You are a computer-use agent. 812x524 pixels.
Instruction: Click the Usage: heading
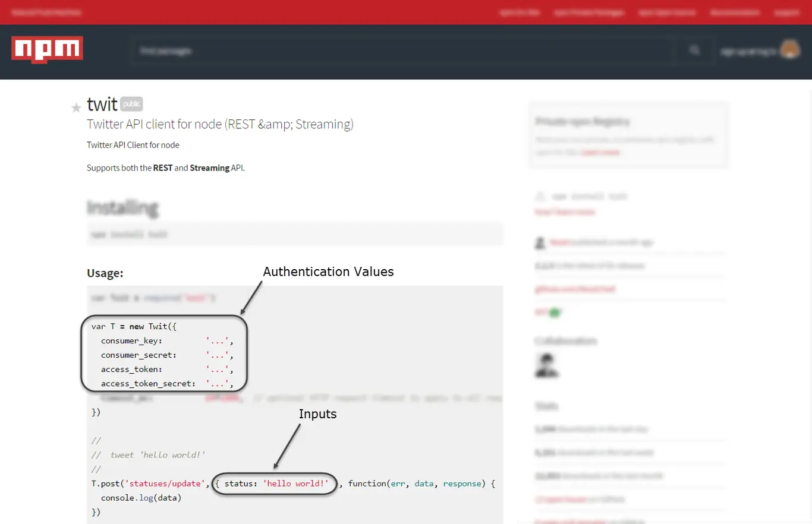[x=105, y=273]
